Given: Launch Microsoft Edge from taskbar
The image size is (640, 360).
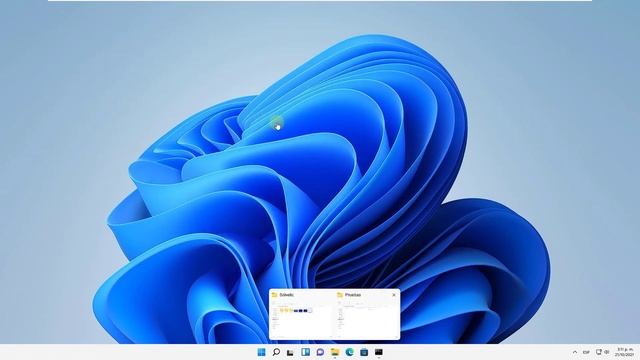Looking at the screenshot, I should pyautogui.click(x=349, y=352).
